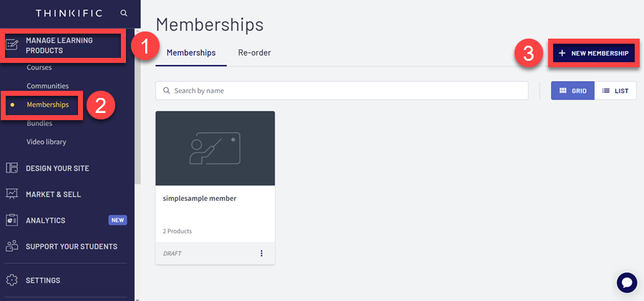Select the Memberships tab
The image size is (644, 301).
(191, 53)
